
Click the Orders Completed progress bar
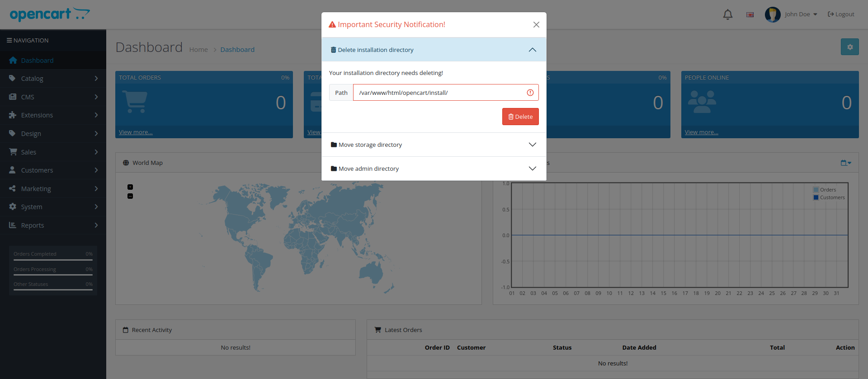[x=53, y=260]
